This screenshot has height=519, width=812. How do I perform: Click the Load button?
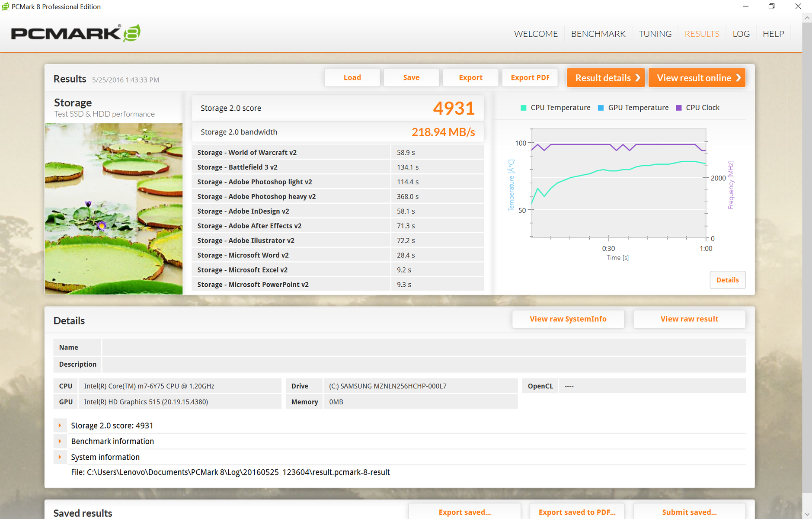(352, 77)
